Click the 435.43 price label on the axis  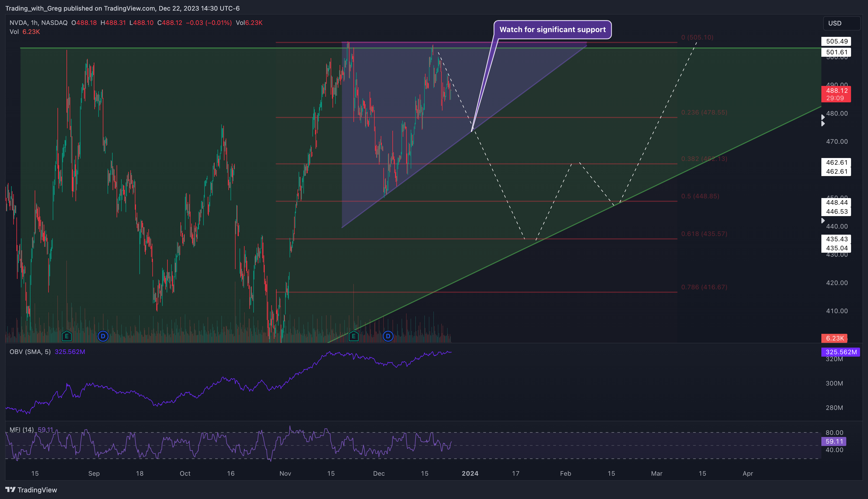click(836, 239)
